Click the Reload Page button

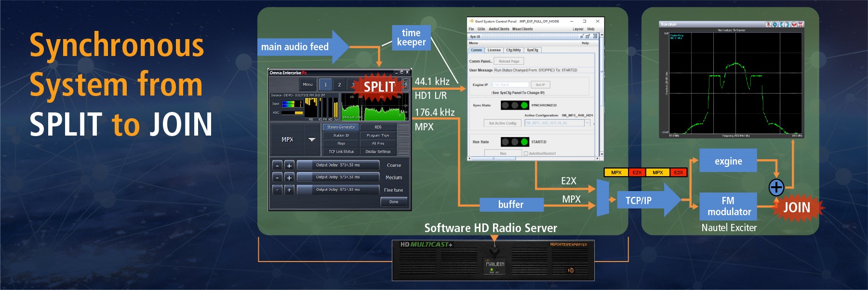pos(509,61)
